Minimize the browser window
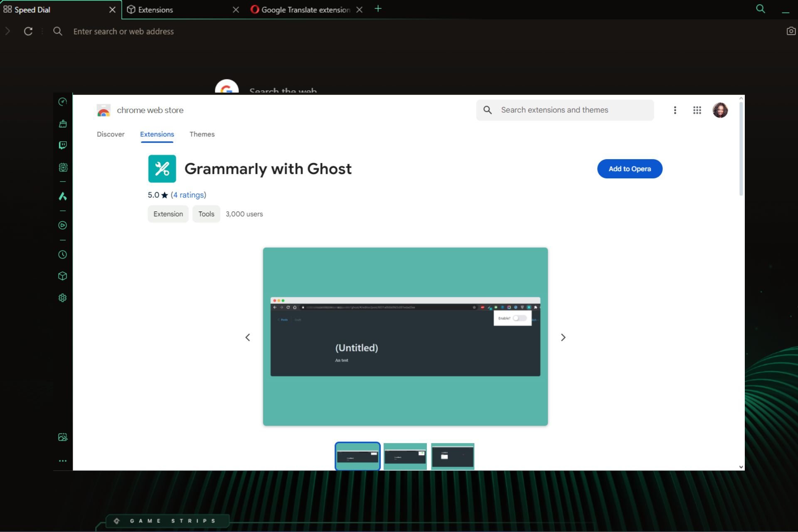 [785, 12]
